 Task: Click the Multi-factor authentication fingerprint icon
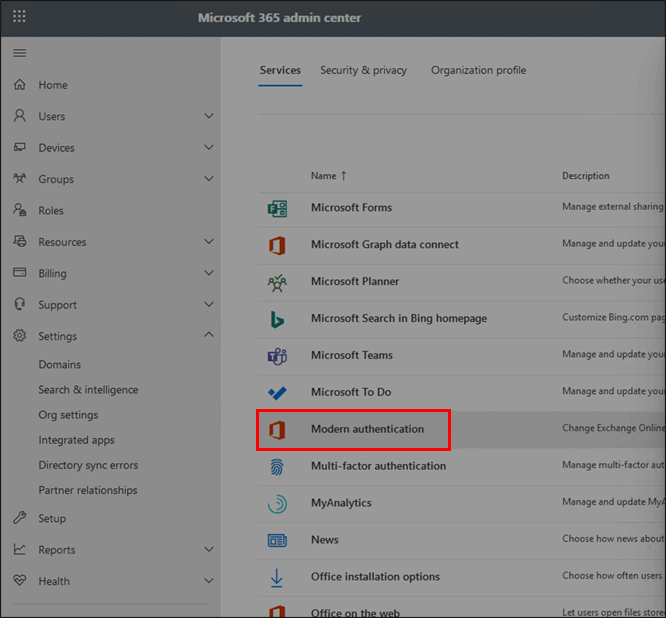[x=277, y=466]
